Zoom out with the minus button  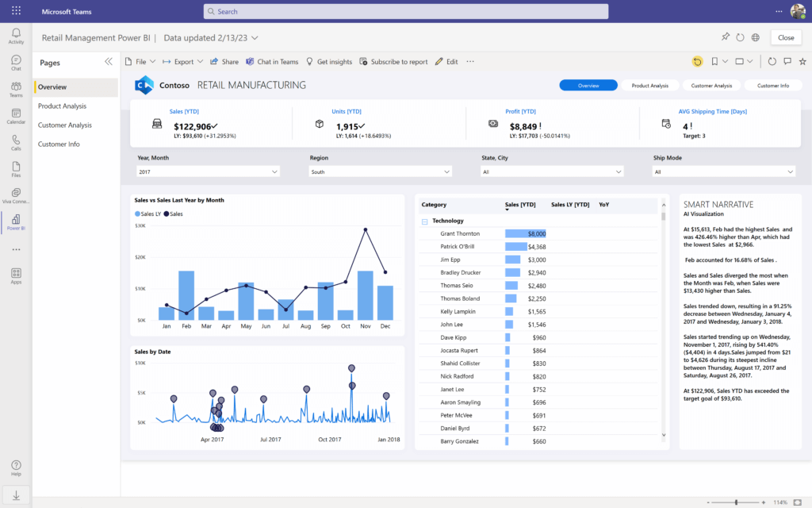(x=708, y=502)
